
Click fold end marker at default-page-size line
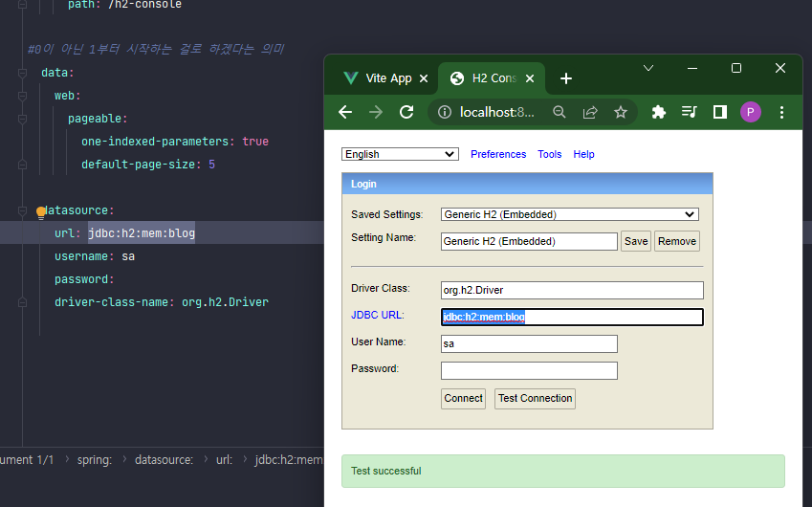(22, 165)
